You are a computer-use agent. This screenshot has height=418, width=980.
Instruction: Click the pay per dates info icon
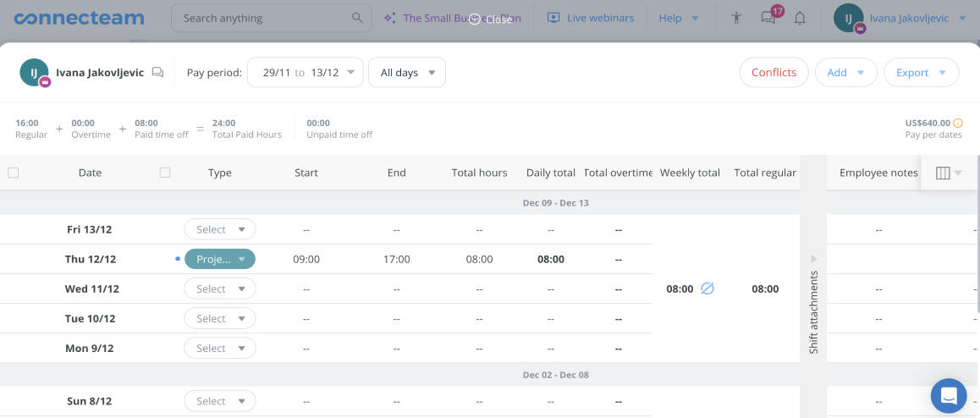[958, 123]
